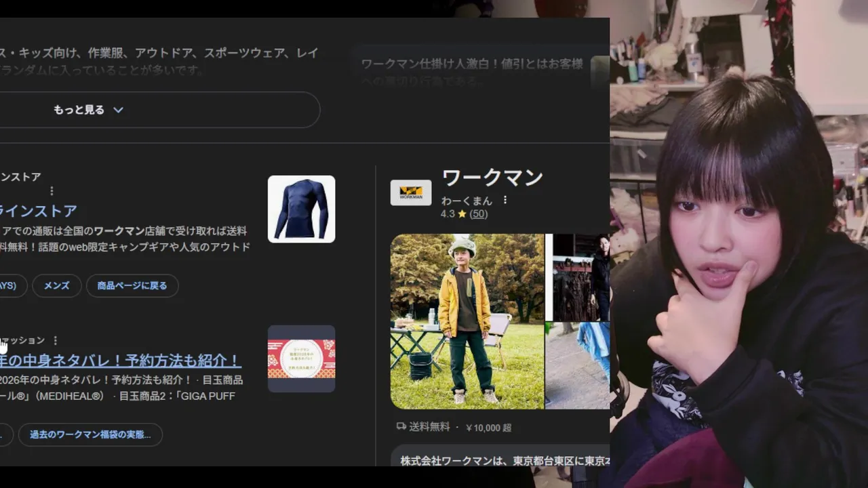Open options menu for the ファッション result
Image resolution: width=868 pixels, height=488 pixels.
56,340
